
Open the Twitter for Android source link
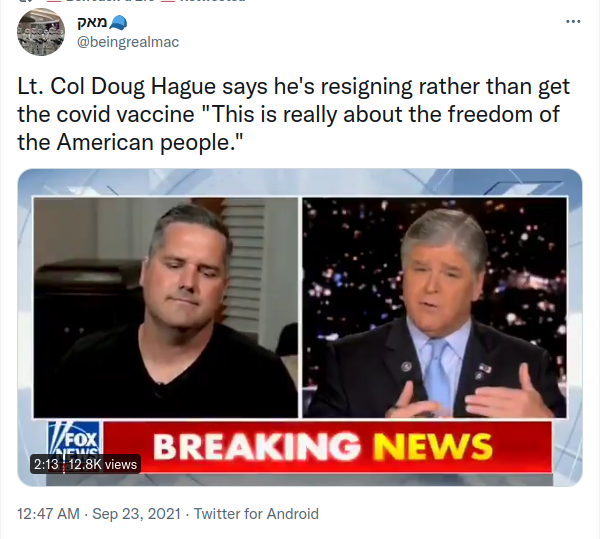tap(256, 514)
